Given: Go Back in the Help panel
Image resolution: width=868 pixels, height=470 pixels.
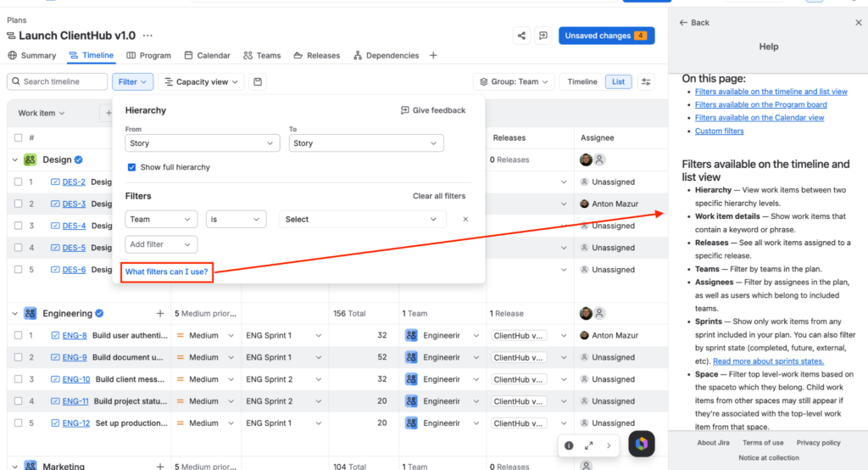Looking at the screenshot, I should coord(694,23).
